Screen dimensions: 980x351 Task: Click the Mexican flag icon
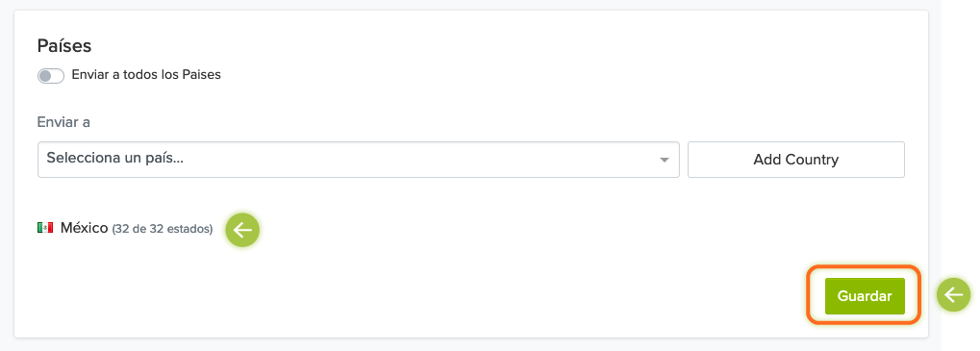tap(45, 228)
